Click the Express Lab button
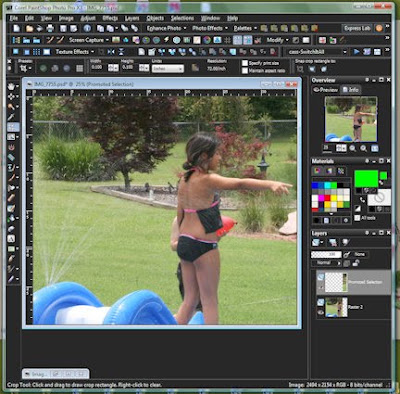 357,28
